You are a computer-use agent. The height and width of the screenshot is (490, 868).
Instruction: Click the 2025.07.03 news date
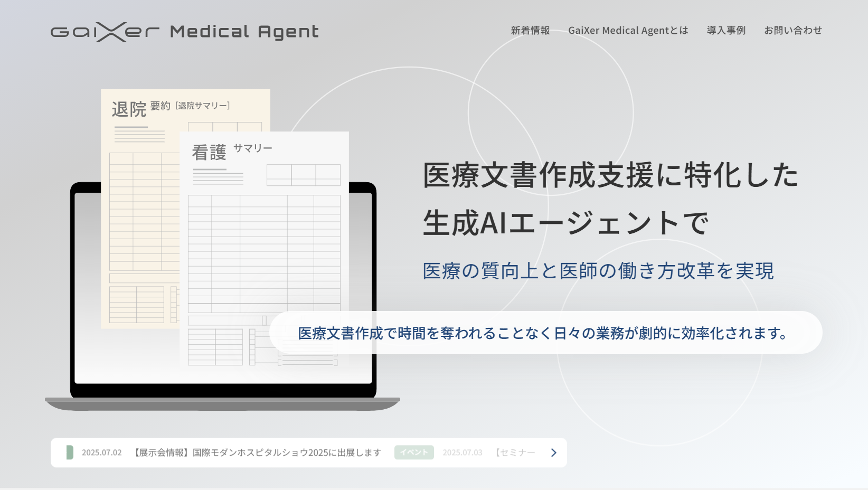pos(463,453)
